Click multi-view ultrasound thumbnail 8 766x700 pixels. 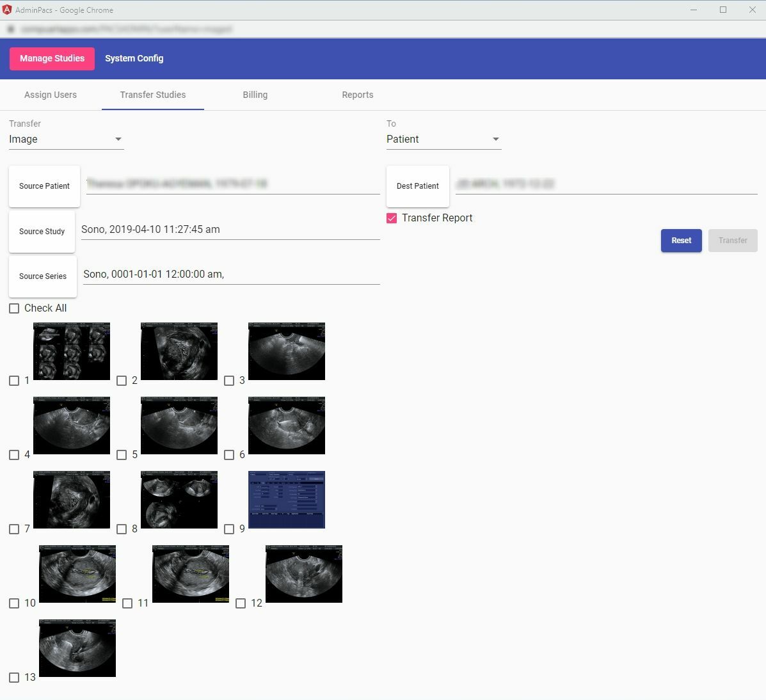[179, 500]
